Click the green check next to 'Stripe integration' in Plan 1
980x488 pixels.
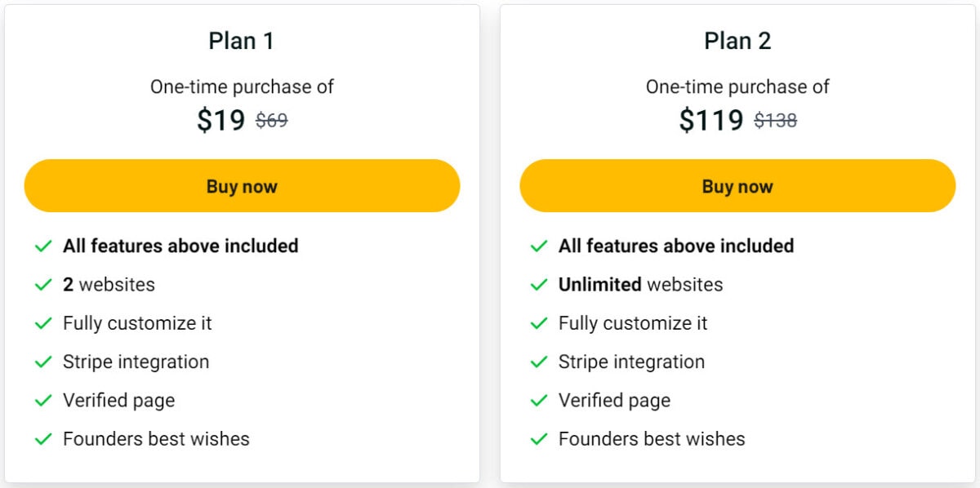tap(43, 362)
